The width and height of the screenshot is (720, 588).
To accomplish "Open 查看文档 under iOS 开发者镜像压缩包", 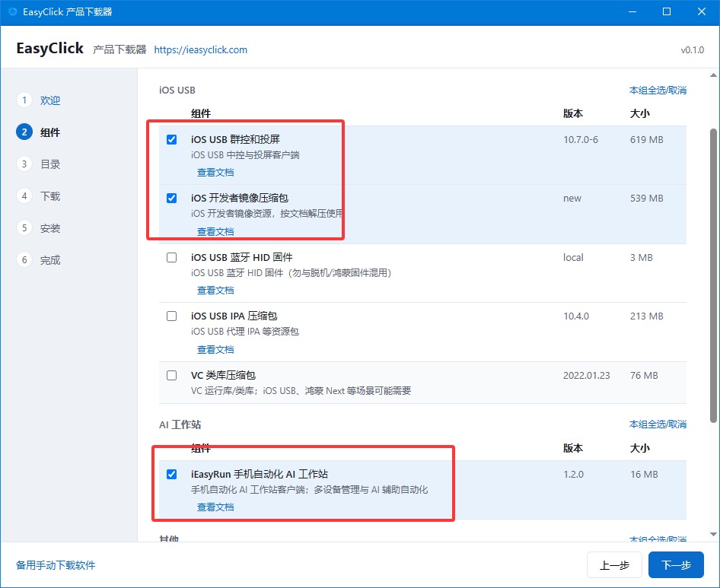I will (215, 232).
